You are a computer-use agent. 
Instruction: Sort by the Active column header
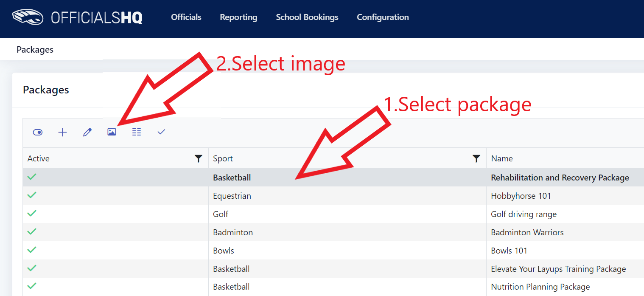39,158
